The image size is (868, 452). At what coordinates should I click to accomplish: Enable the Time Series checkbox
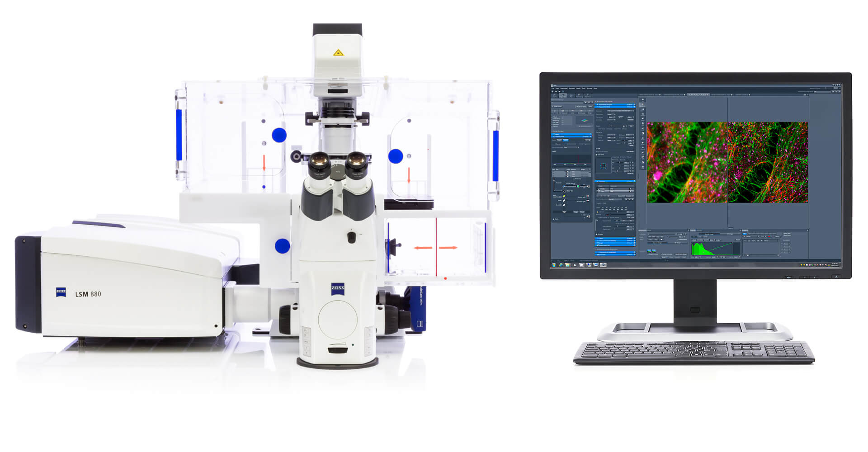(552, 119)
